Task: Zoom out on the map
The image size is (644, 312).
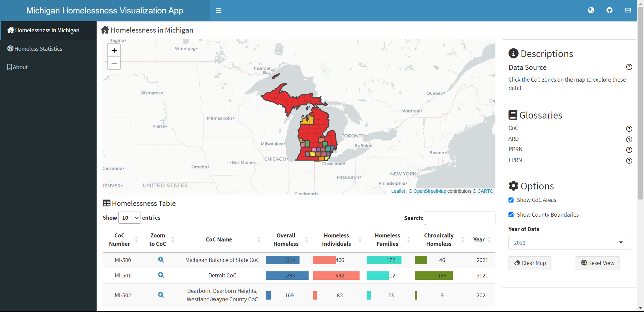Action: click(114, 63)
